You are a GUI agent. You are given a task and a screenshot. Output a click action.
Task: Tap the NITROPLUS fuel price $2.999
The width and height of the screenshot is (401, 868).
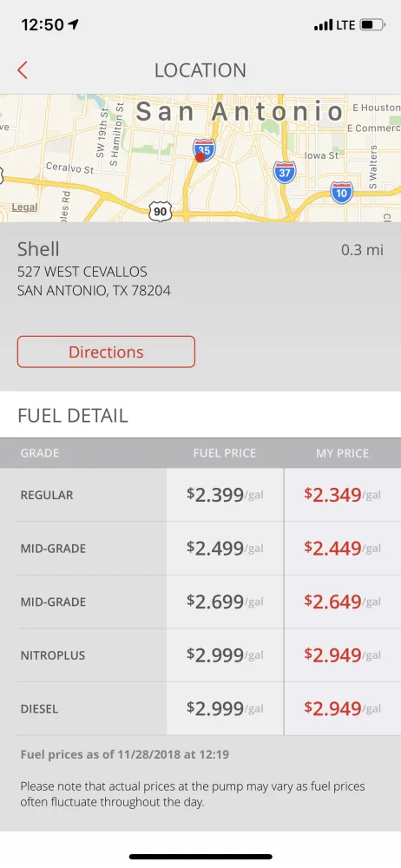pos(225,654)
